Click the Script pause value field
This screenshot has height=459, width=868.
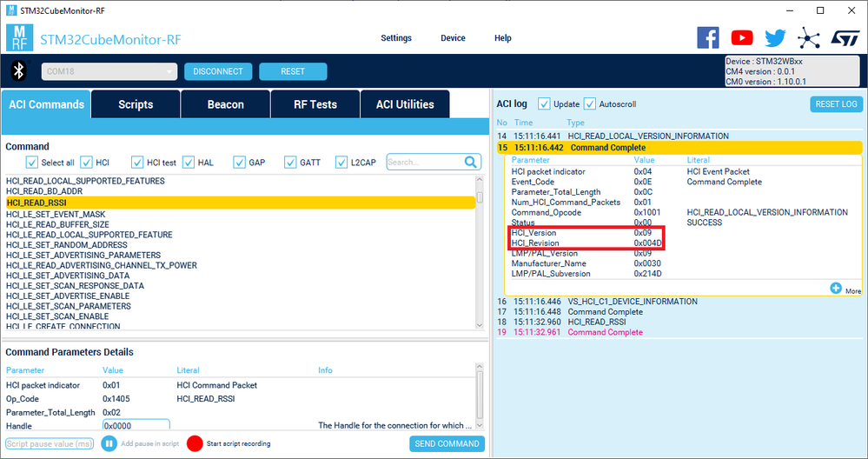50,443
